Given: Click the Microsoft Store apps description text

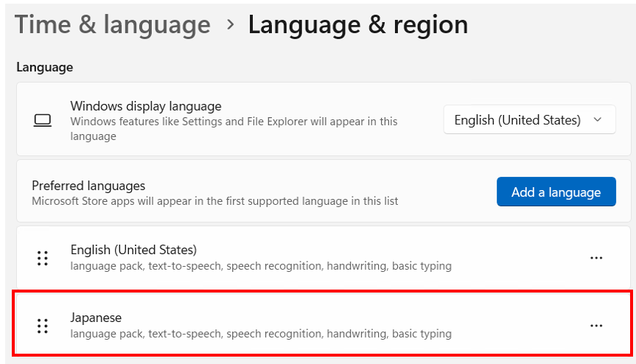Looking at the screenshot, I should point(215,200).
